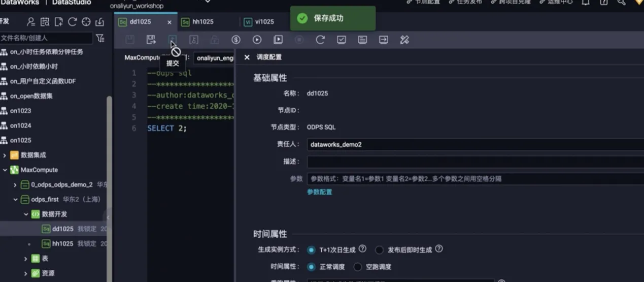The width and height of the screenshot is (644, 282).
Task: Click the locate target icon in left panel
Action: (x=86, y=22)
